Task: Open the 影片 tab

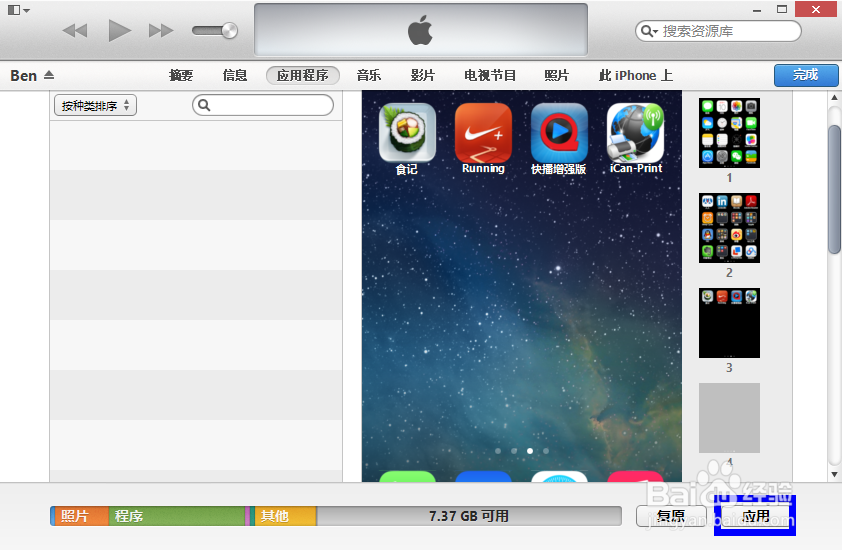Action: 423,76
